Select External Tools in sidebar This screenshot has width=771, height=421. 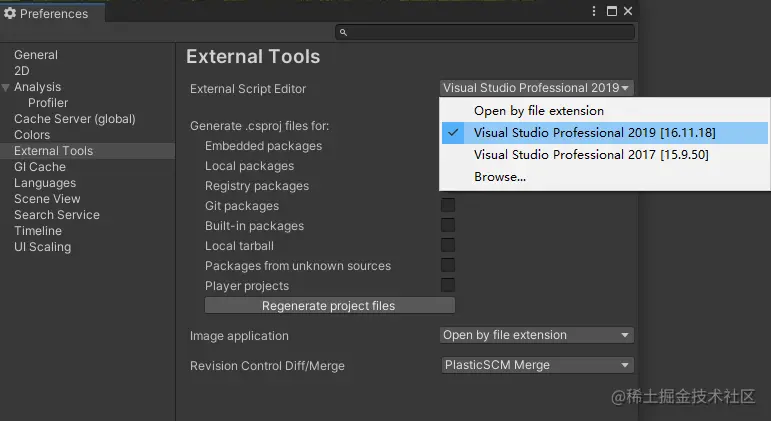tap(88, 151)
